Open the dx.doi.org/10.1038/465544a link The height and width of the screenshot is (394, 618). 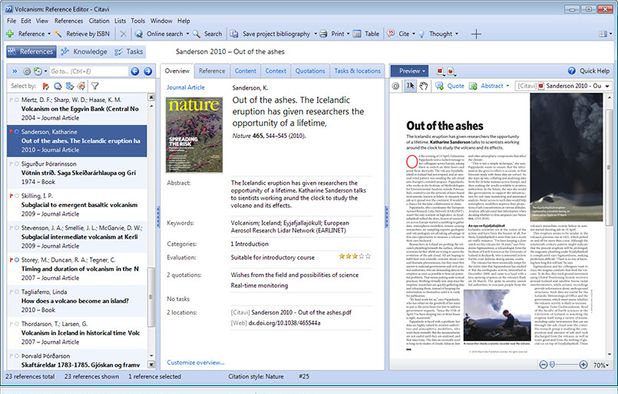point(285,323)
